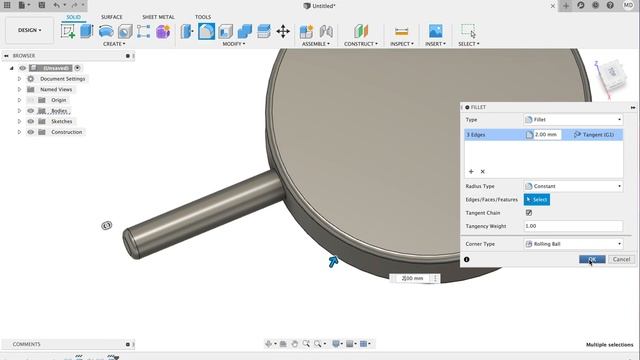Viewport: 640px width, 360px height.
Task: Switch to the SHEET METAL tab
Action: (x=158, y=17)
